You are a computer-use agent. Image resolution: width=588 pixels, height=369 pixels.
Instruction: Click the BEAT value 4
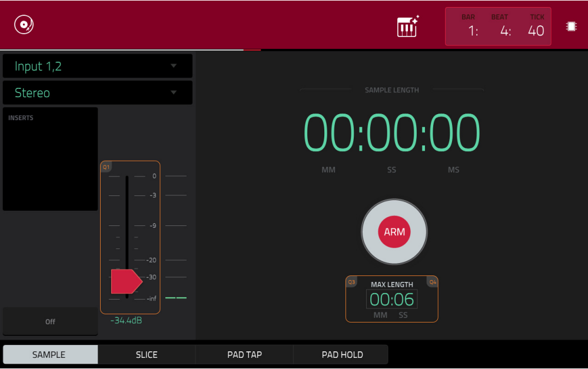505,31
